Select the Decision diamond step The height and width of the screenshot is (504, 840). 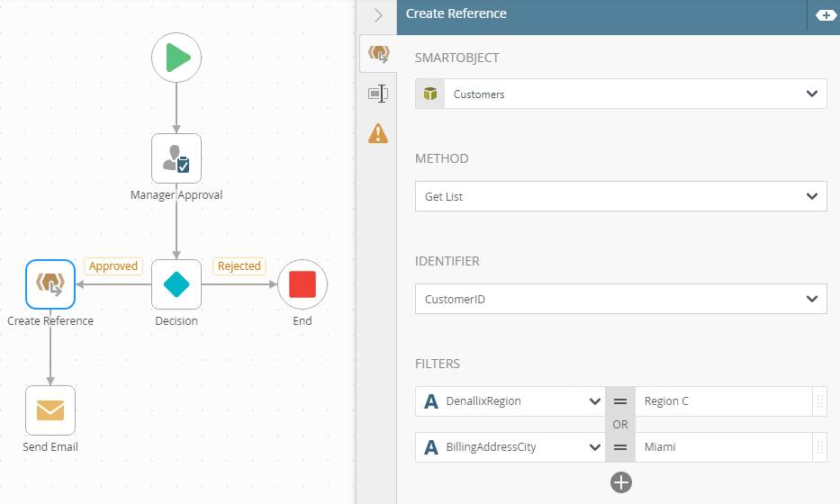[176, 284]
